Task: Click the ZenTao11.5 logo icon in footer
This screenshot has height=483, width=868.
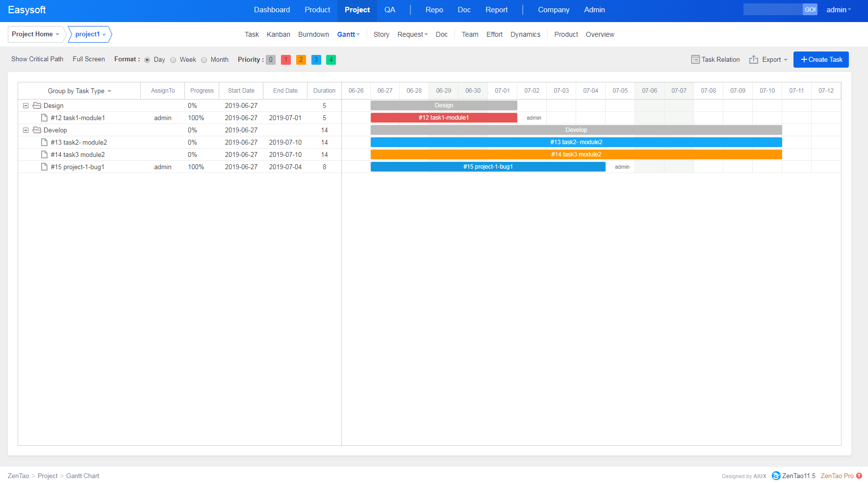Action: coord(776,476)
